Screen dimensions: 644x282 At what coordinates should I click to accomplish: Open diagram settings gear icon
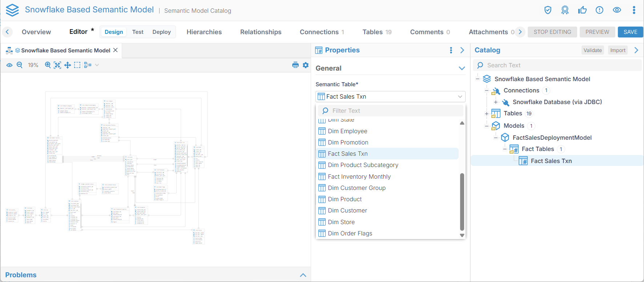point(306,65)
